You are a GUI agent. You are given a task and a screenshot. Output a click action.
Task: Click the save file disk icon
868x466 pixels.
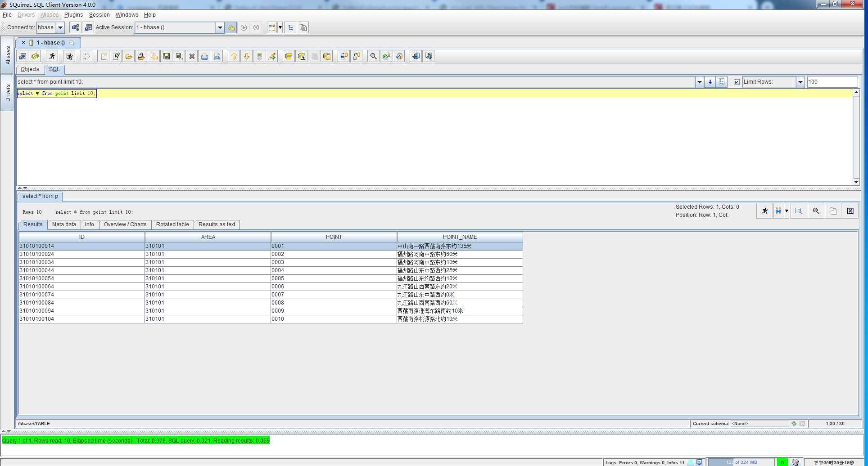click(167, 56)
